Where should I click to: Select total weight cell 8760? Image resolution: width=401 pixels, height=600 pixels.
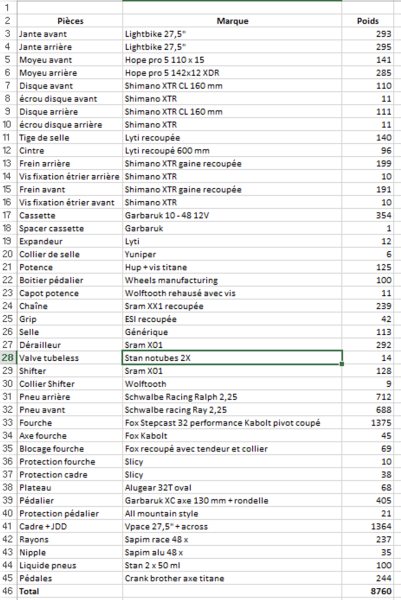point(368,591)
